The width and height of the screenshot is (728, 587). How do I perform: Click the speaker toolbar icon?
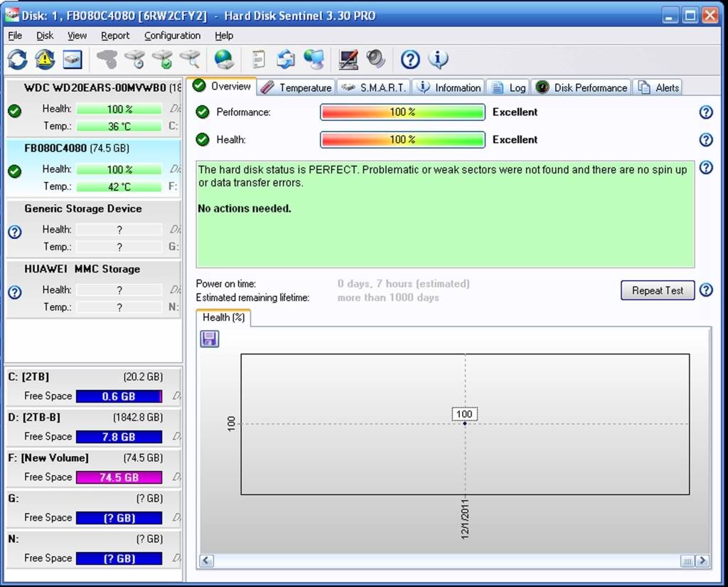pos(375,59)
